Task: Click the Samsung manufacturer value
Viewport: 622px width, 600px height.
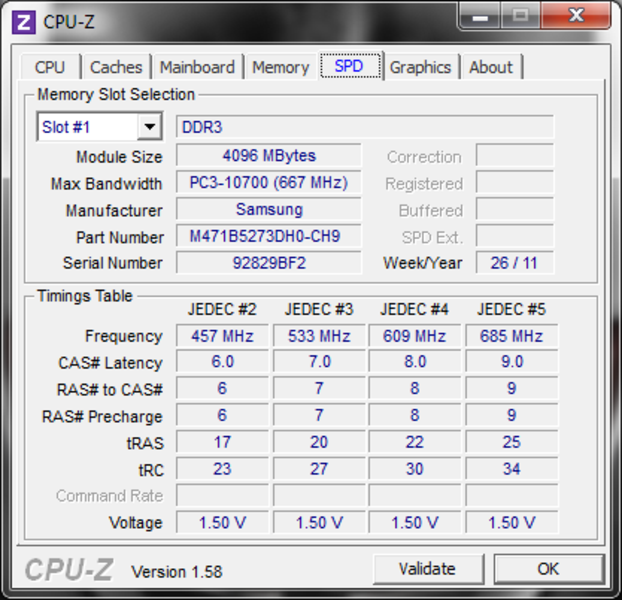Action: (x=269, y=209)
